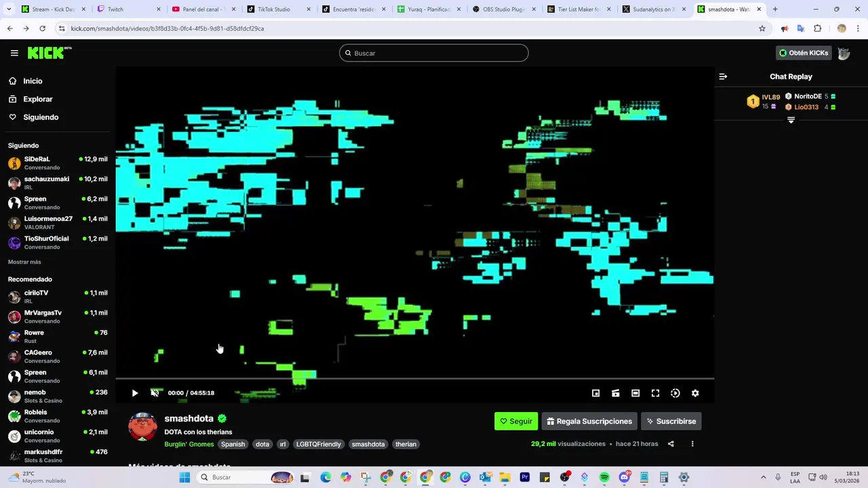Open Windows Start menu
Screen dimensions: 868x488
click(184, 477)
